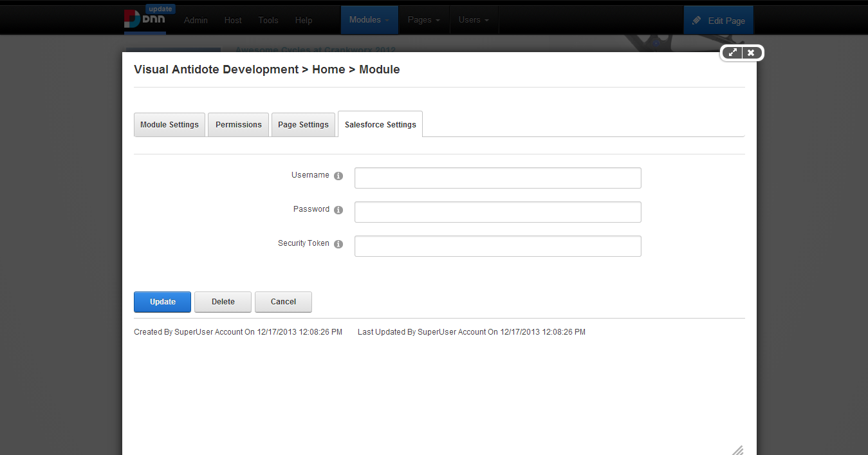The width and height of the screenshot is (868, 455).
Task: Click the Security Token field label
Action: (x=304, y=243)
